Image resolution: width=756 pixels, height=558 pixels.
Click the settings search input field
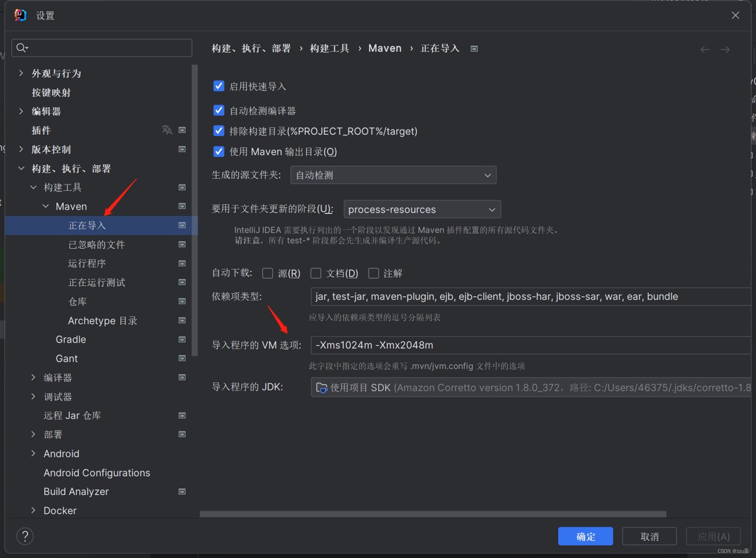pyautogui.click(x=102, y=48)
